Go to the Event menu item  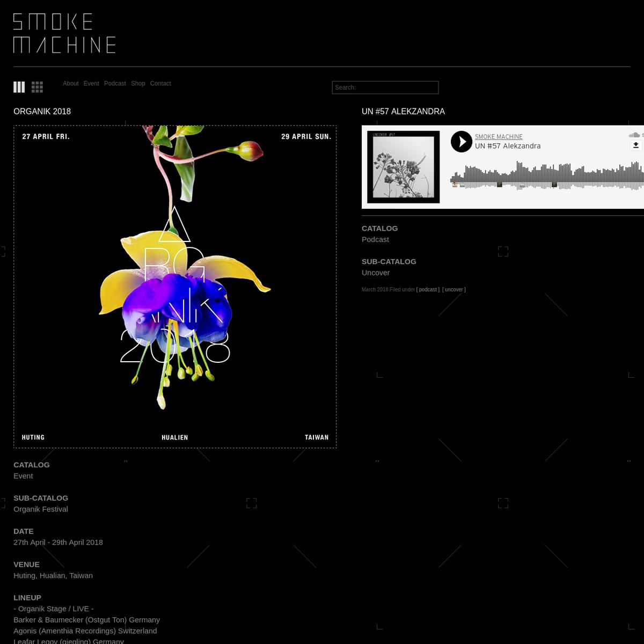[91, 84]
